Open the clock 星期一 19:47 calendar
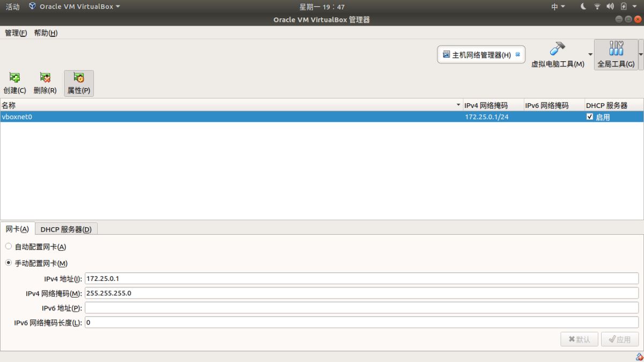 [322, 6]
